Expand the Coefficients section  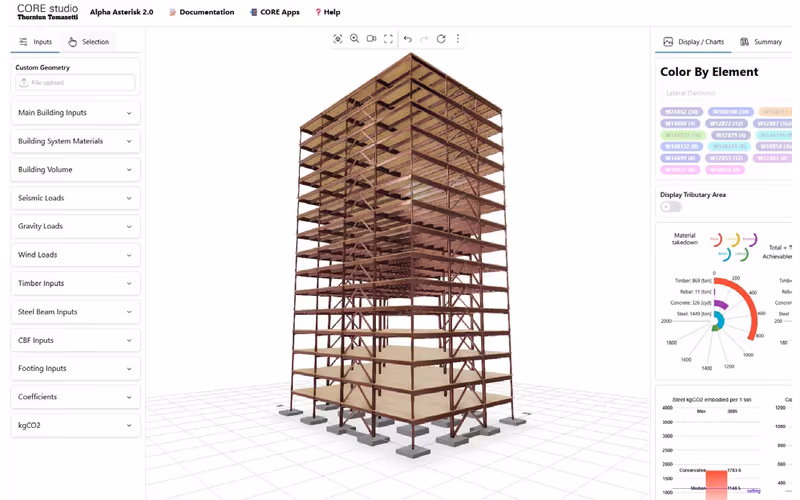point(75,397)
